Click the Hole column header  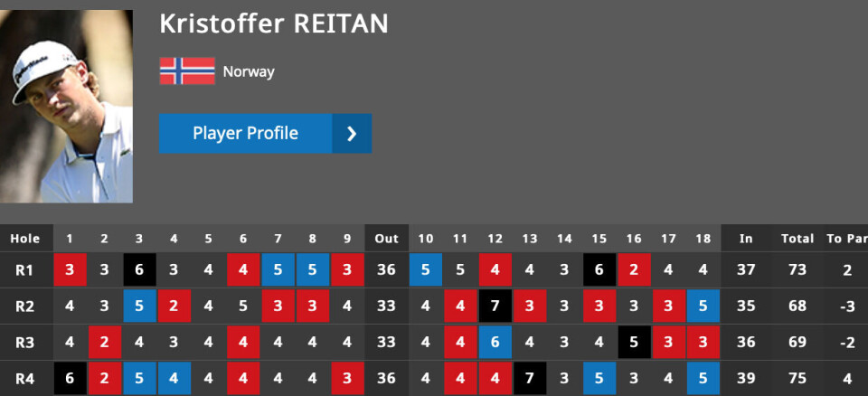point(25,239)
